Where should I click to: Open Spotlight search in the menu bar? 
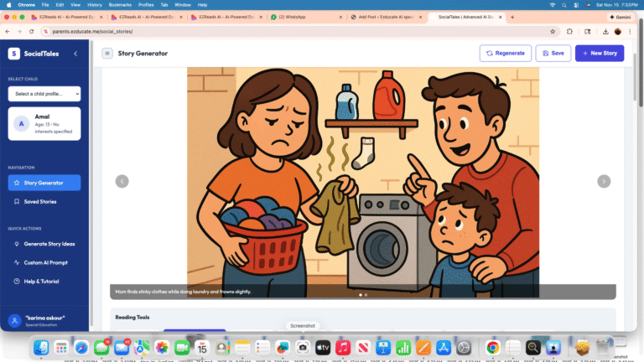click(x=564, y=5)
